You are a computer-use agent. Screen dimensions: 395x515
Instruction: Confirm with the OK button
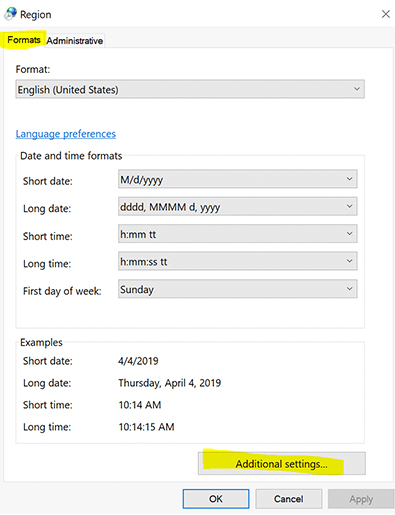coord(216,499)
